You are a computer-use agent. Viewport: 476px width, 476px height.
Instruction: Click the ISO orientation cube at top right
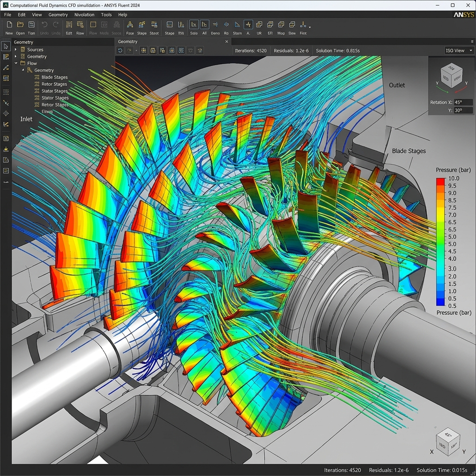451,76
